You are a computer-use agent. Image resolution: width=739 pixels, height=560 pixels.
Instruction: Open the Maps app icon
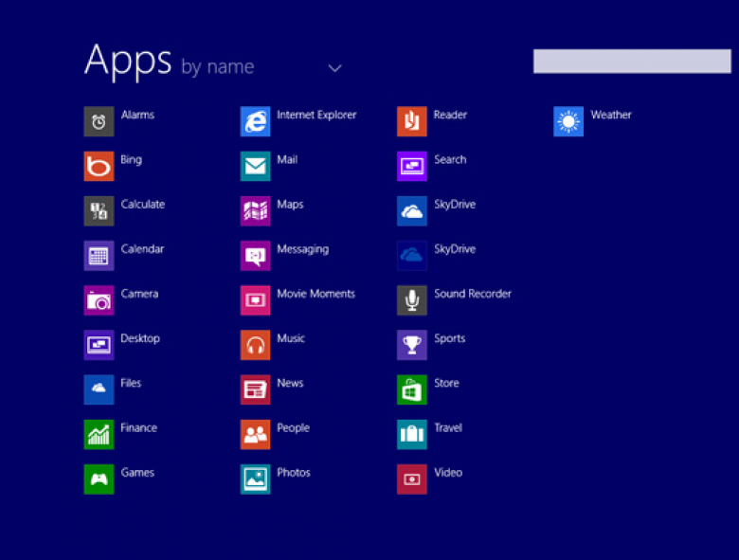point(256,211)
